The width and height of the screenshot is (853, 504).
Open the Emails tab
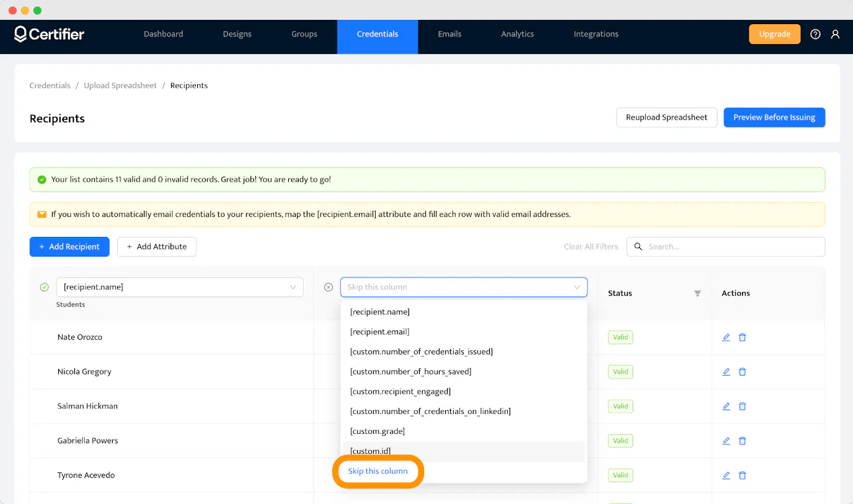click(x=449, y=34)
